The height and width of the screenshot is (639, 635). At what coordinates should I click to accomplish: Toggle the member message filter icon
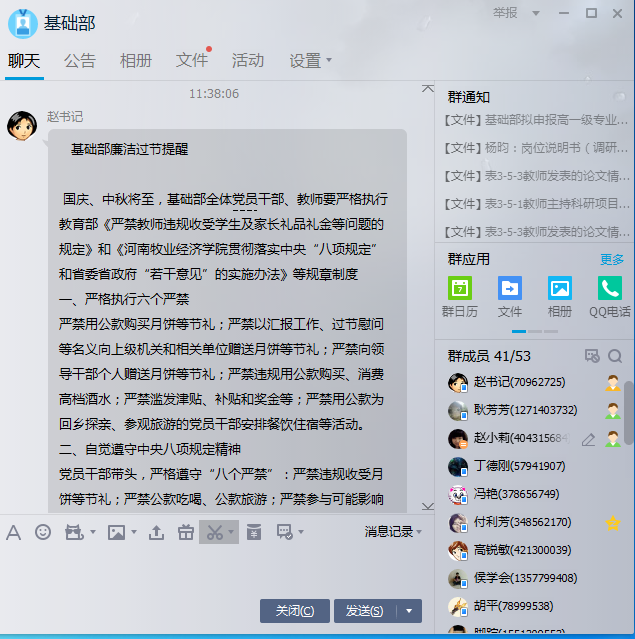pos(592,356)
